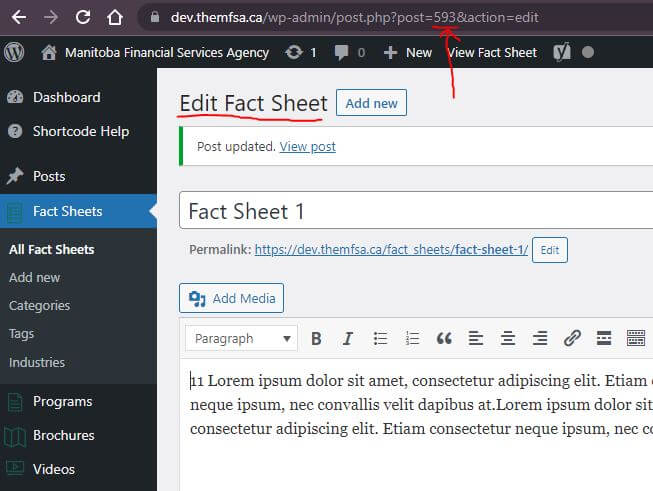Edit the permalink slug

(549, 250)
